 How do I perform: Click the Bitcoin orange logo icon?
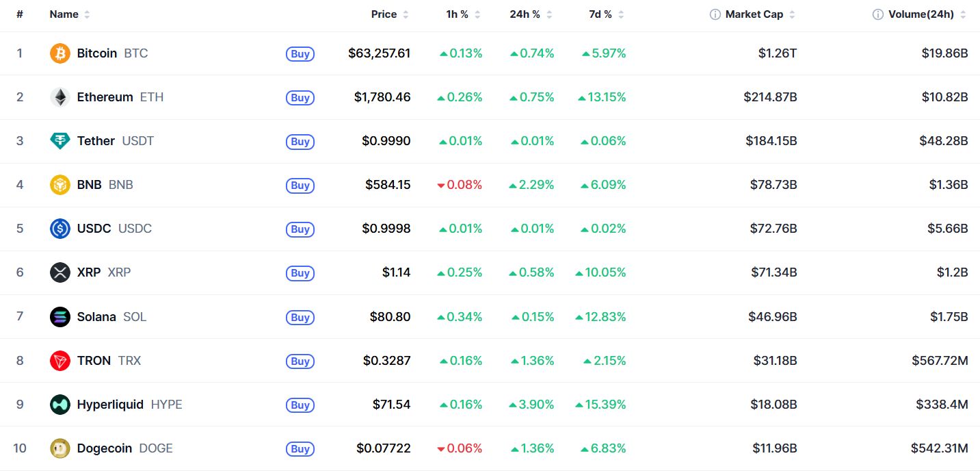point(60,53)
